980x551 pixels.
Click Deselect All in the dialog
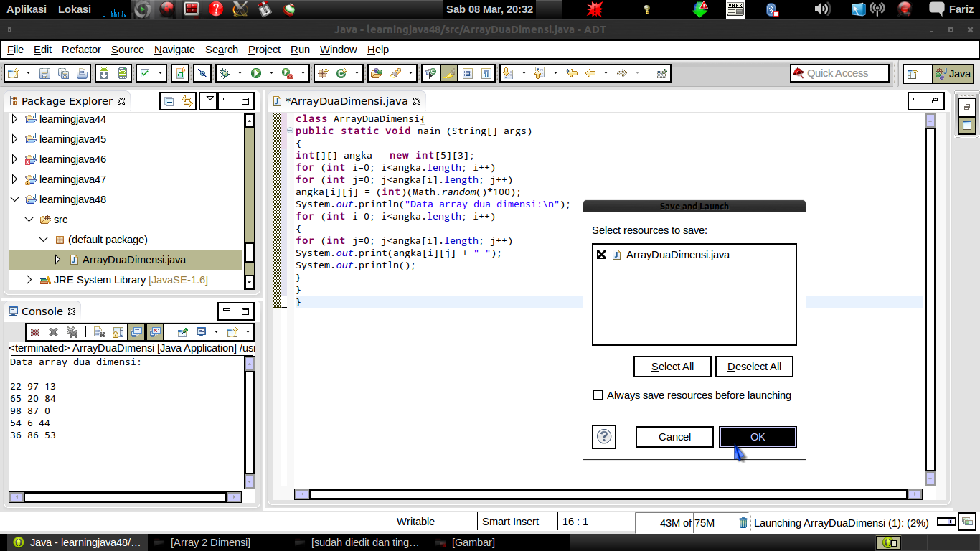click(x=754, y=367)
